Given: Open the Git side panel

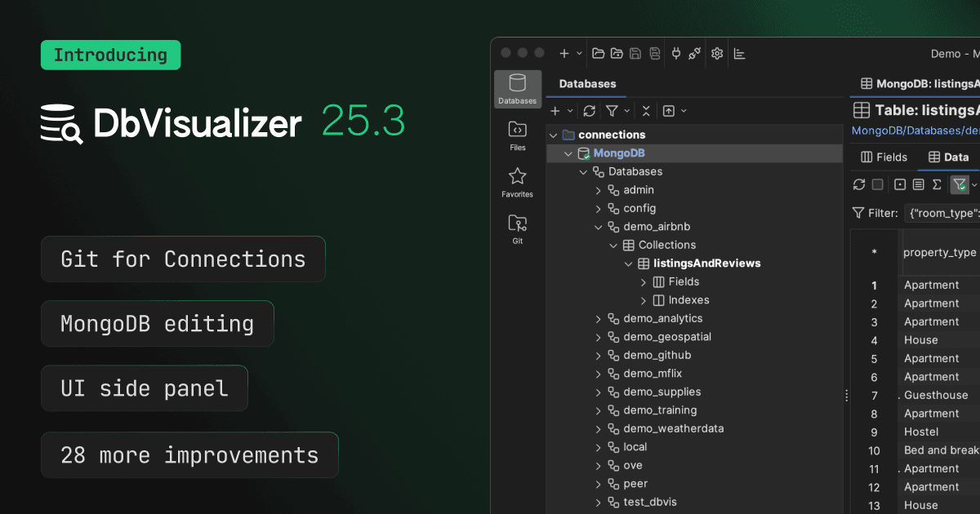Looking at the screenshot, I should [x=517, y=228].
